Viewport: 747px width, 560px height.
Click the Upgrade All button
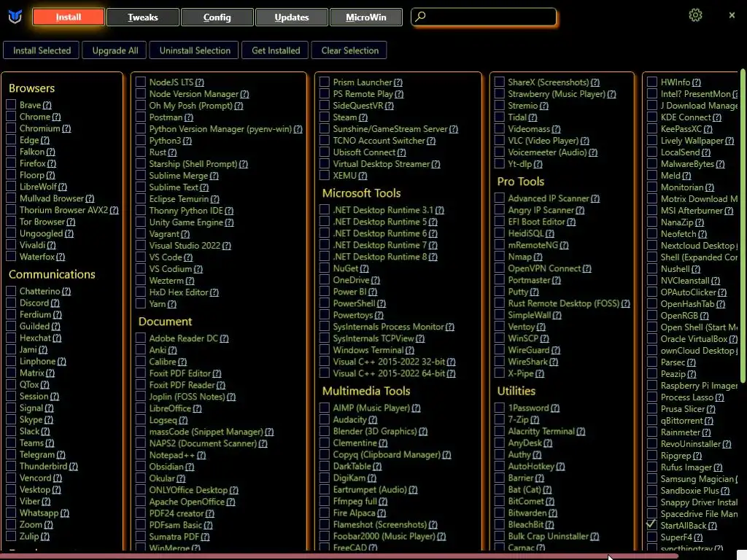(x=115, y=50)
